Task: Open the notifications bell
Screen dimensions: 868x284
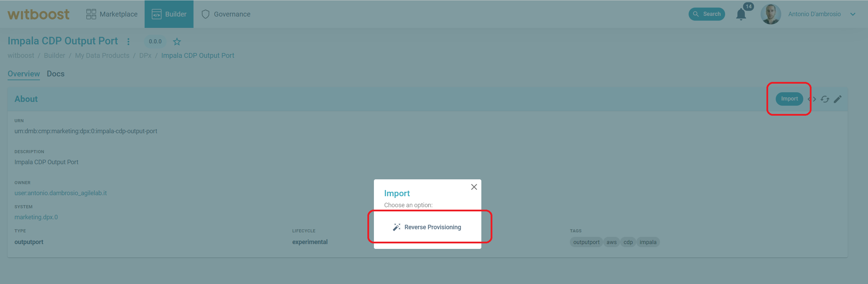Action: pos(741,14)
